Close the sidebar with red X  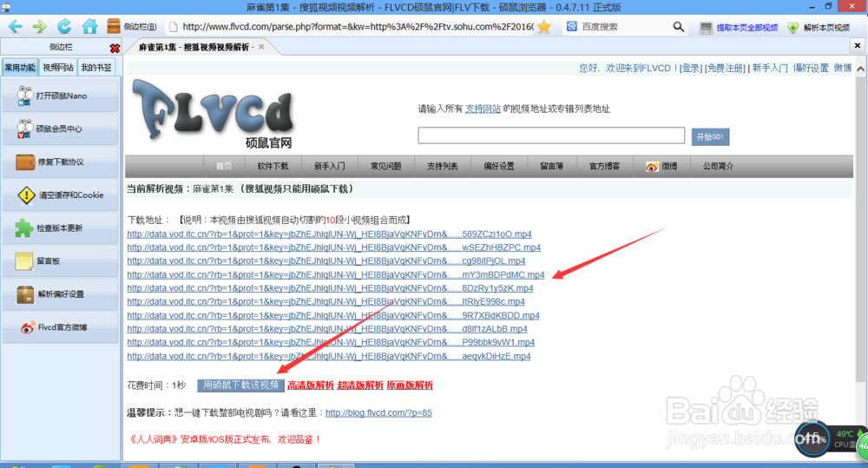tap(115, 48)
